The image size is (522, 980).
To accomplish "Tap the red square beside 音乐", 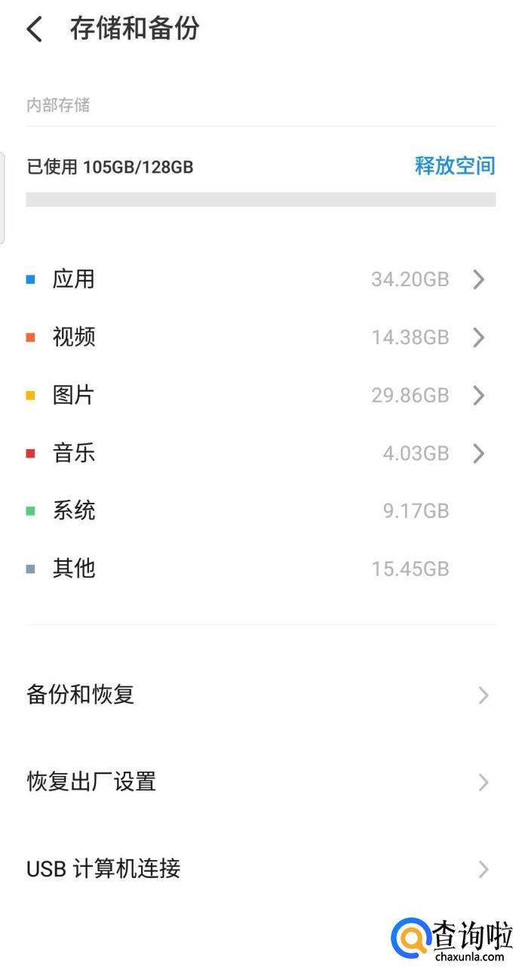I will [x=31, y=454].
